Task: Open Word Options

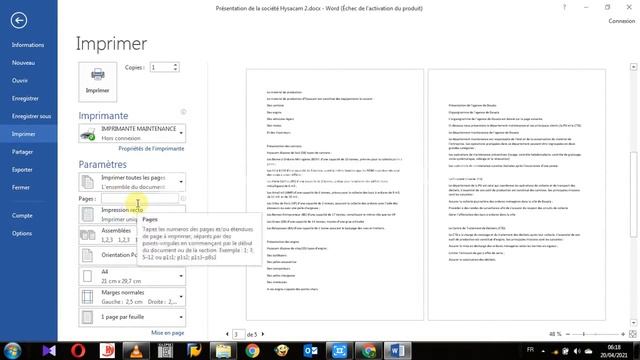Action: click(22, 233)
